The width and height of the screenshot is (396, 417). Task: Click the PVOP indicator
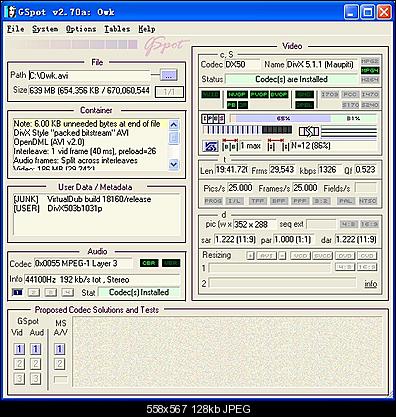coord(259,94)
